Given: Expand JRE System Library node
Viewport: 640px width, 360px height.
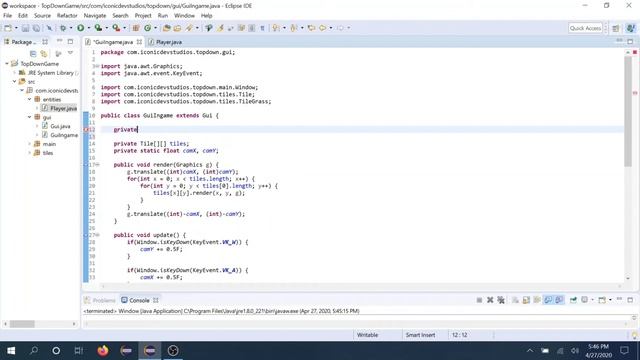Looking at the screenshot, I should tap(15, 73).
